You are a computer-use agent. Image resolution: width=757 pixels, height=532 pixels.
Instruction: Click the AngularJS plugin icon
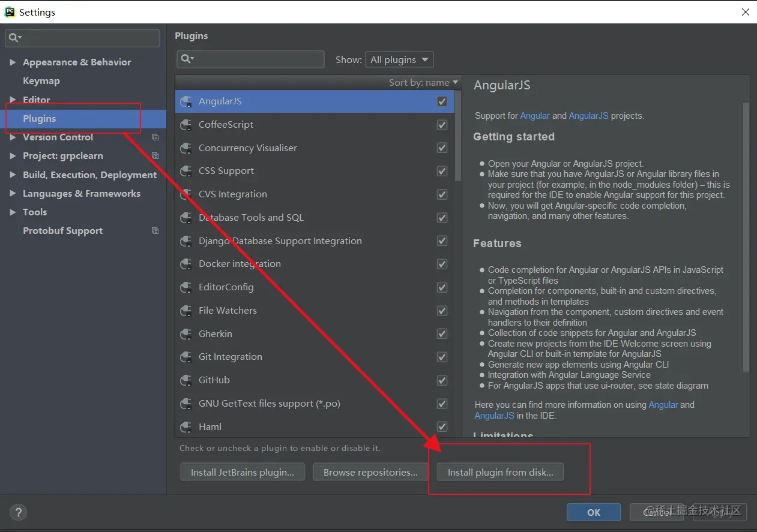point(186,101)
